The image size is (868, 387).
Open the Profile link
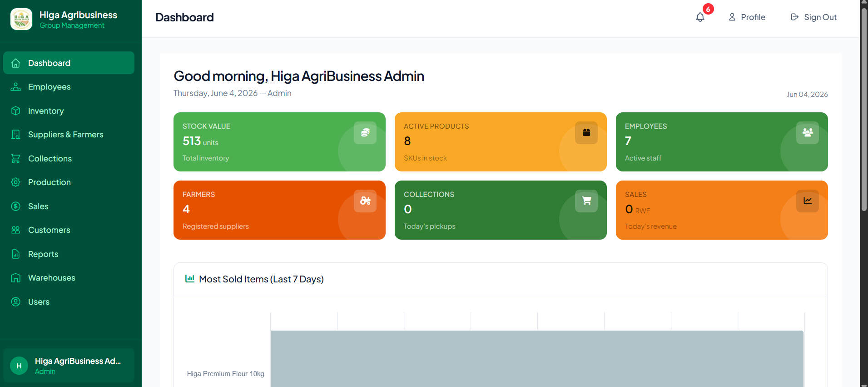pos(747,17)
